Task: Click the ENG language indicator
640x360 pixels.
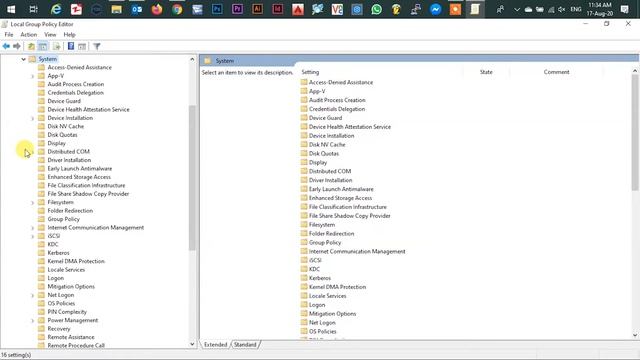Action: point(576,9)
